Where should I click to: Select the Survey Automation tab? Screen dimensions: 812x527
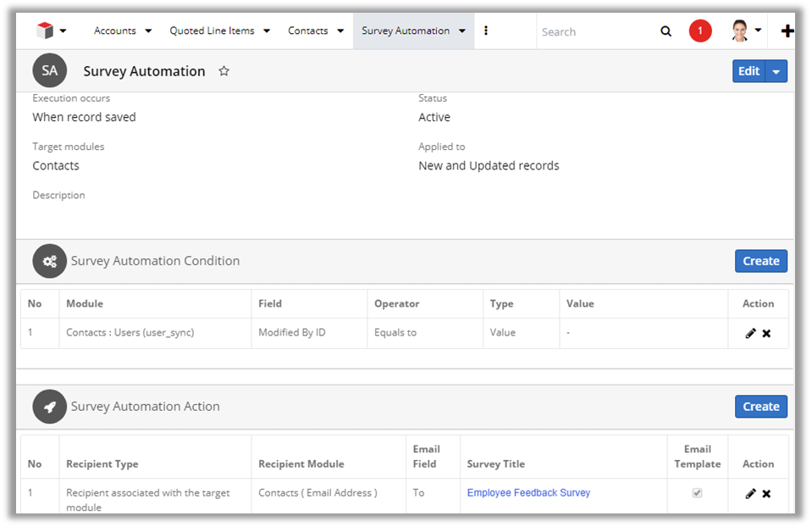pyautogui.click(x=406, y=31)
